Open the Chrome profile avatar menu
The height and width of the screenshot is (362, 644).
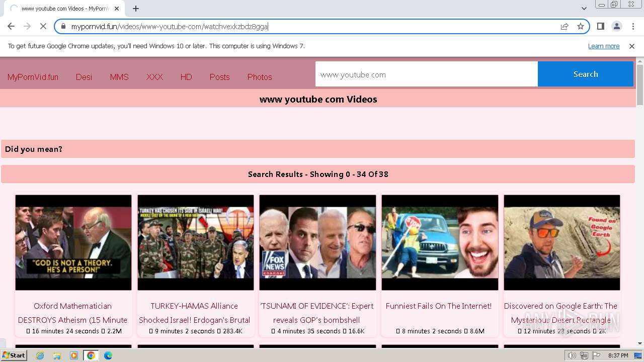(616, 26)
